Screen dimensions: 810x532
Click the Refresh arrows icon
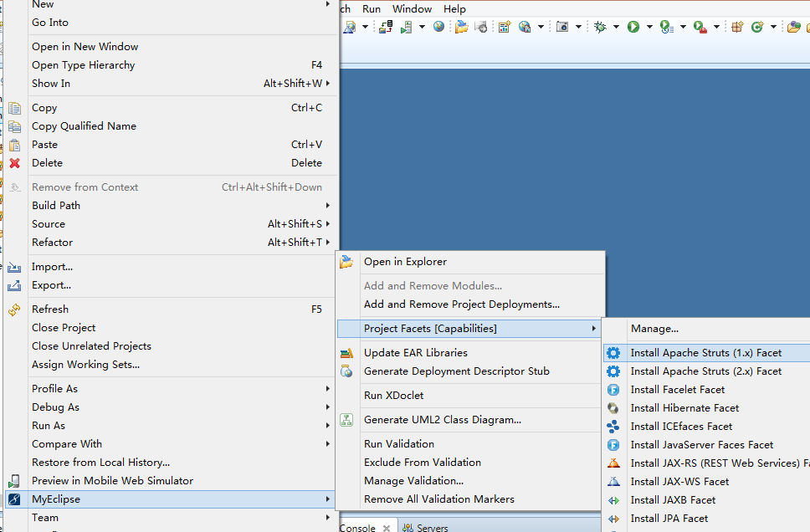(14, 309)
